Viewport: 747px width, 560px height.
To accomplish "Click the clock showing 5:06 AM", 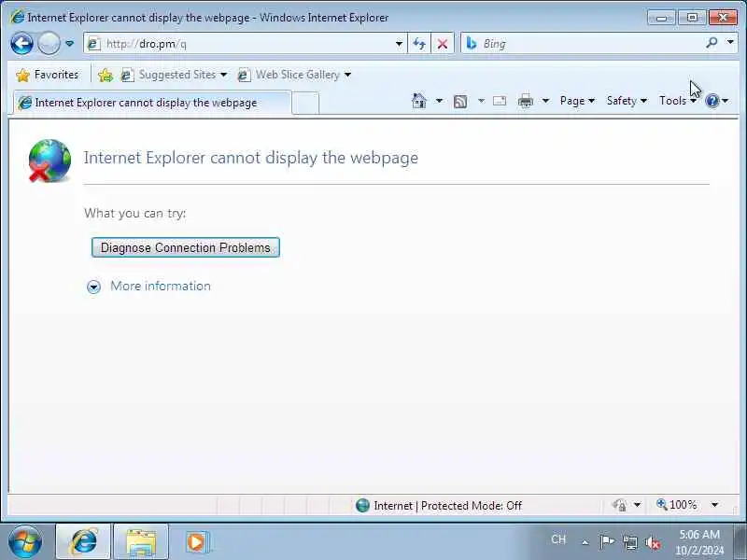I will 699,542.
